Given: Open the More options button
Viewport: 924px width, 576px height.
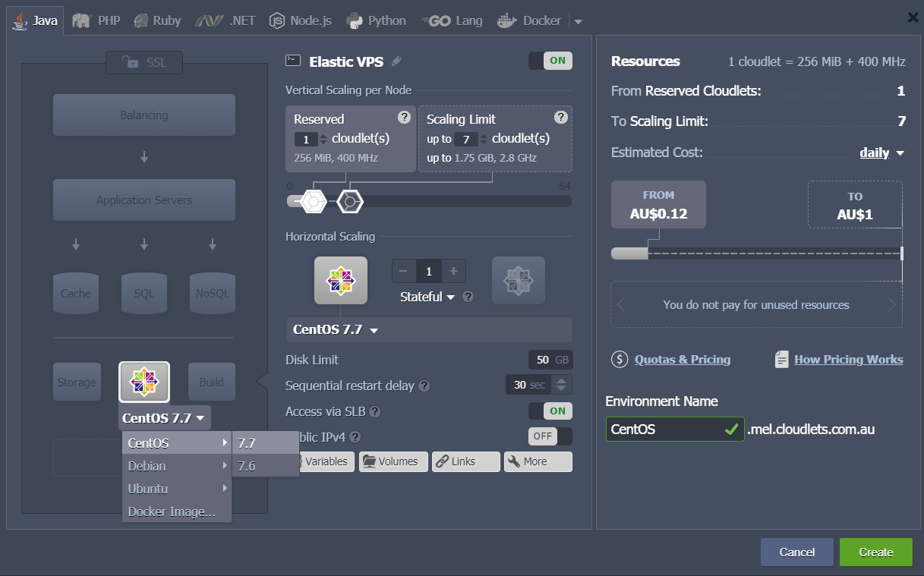Looking at the screenshot, I should click(538, 461).
